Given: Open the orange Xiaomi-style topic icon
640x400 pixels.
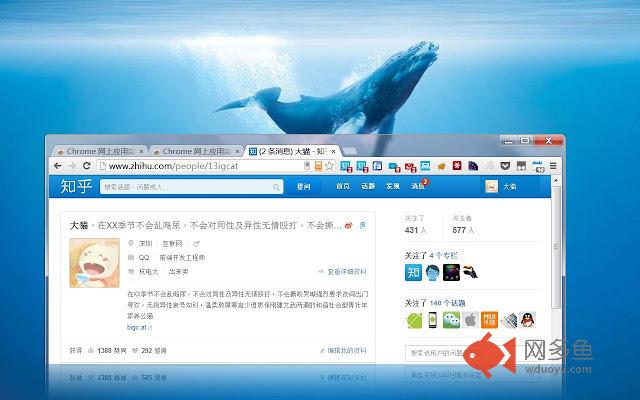Looking at the screenshot, I should point(489,320).
